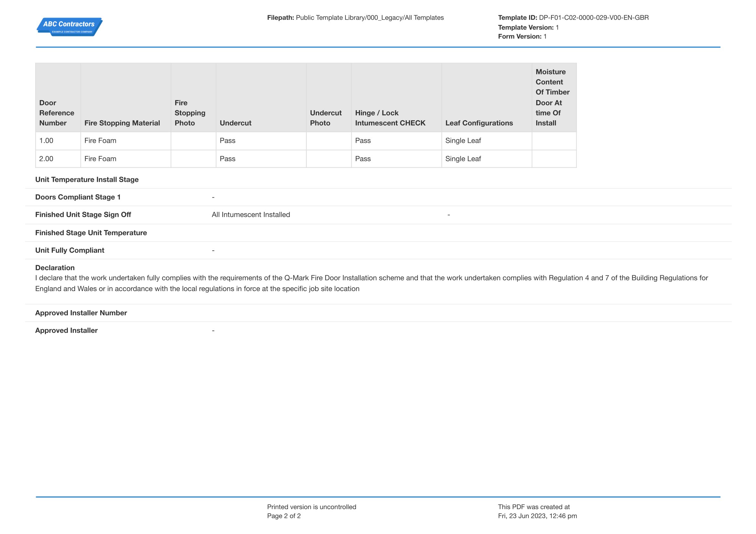Select the Filepath text at the top
This screenshot has width=756, height=534.
pyautogui.click(x=356, y=17)
